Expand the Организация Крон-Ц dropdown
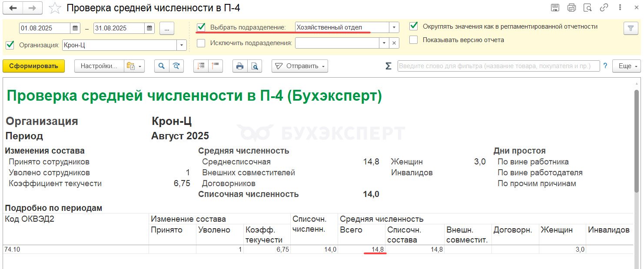 click(182, 45)
